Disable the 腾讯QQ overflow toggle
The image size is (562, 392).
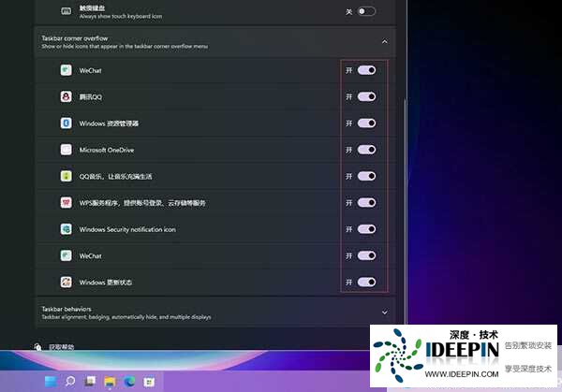click(x=366, y=96)
